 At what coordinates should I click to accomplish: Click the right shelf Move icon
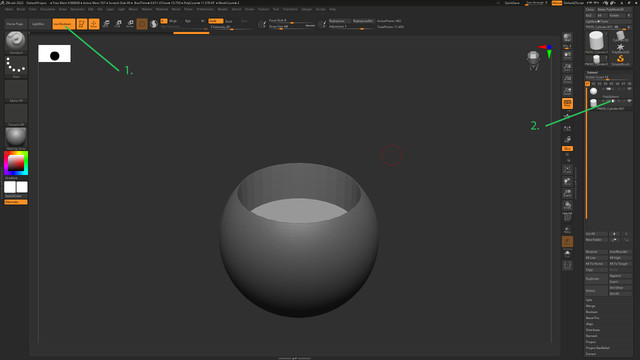point(567,181)
